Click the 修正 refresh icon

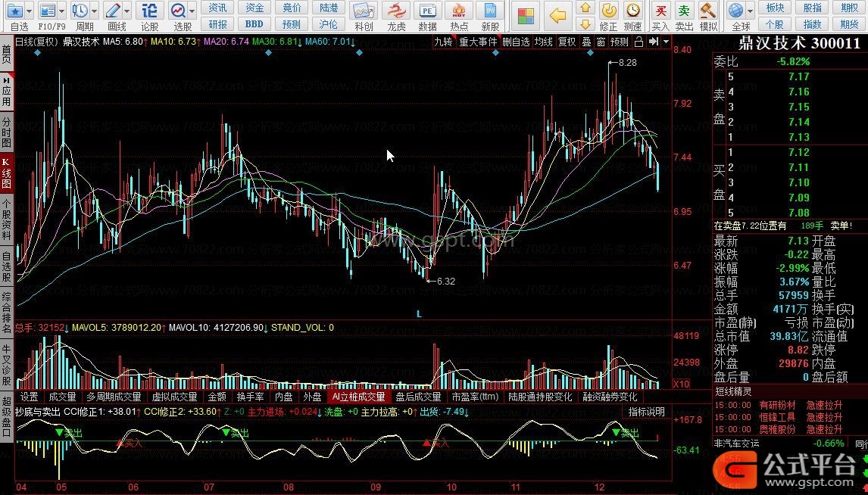click(x=608, y=11)
